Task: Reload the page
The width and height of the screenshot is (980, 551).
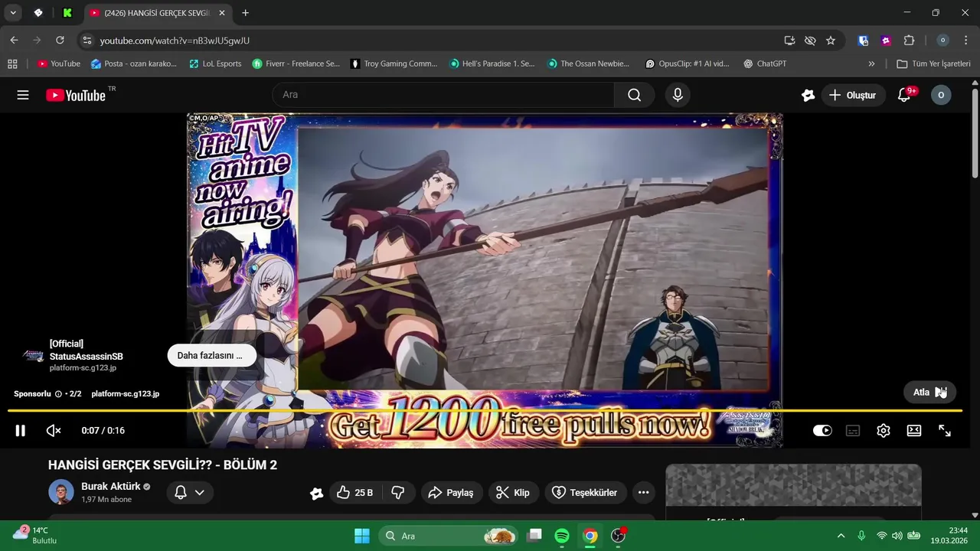Action: [x=60, y=41]
